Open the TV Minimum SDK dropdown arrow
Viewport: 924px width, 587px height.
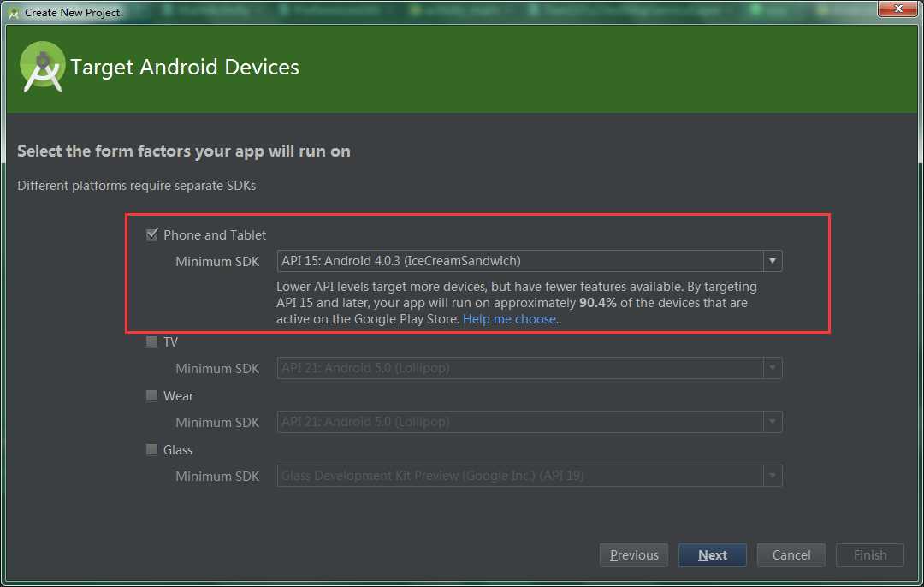772,368
